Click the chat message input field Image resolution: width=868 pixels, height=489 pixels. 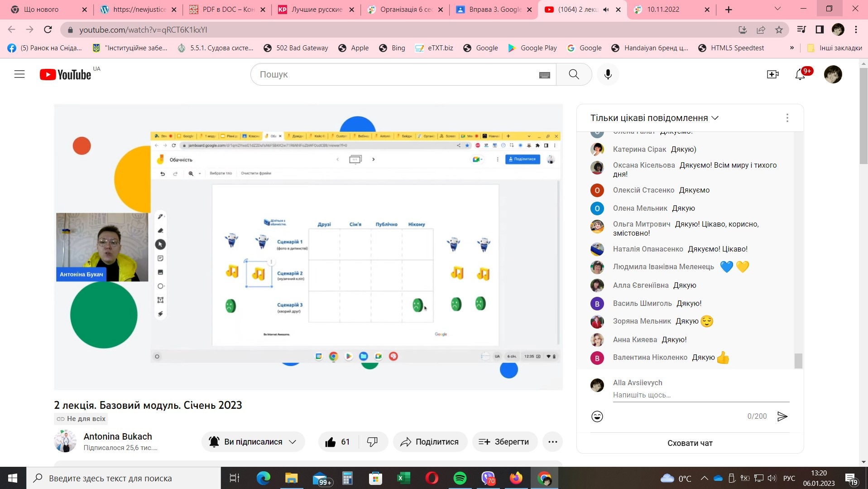click(x=701, y=395)
